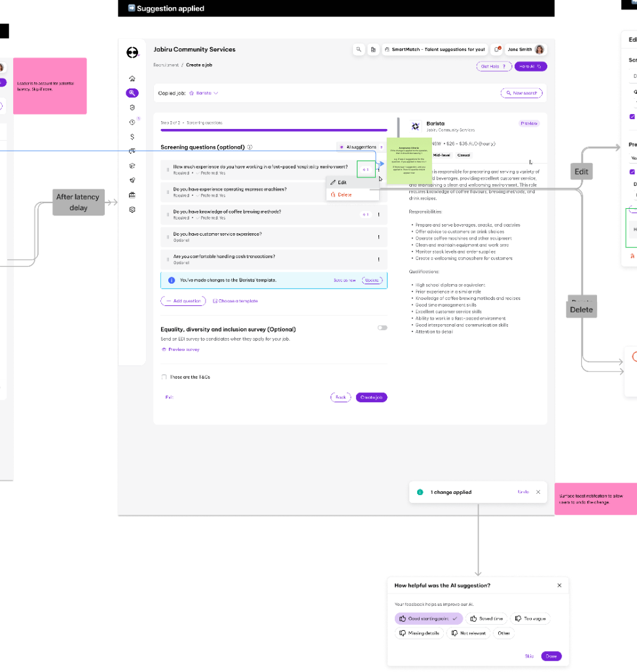Click the Add question button
The width and height of the screenshot is (637, 672).
(x=183, y=301)
